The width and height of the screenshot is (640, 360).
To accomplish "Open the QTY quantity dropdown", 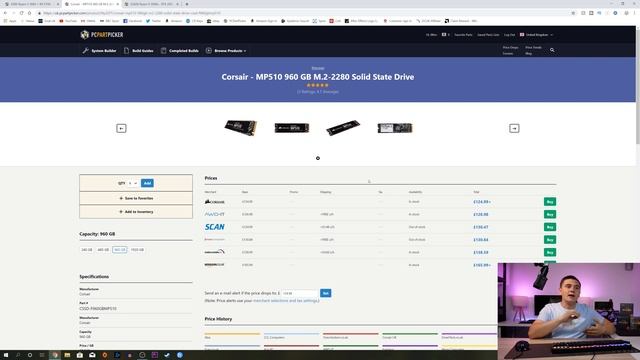I will [132, 183].
